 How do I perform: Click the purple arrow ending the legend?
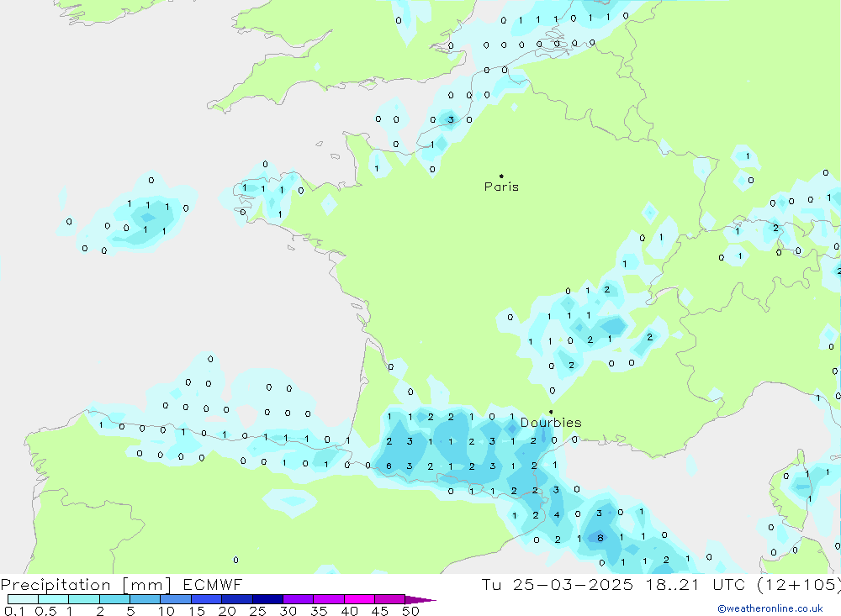pos(420,600)
